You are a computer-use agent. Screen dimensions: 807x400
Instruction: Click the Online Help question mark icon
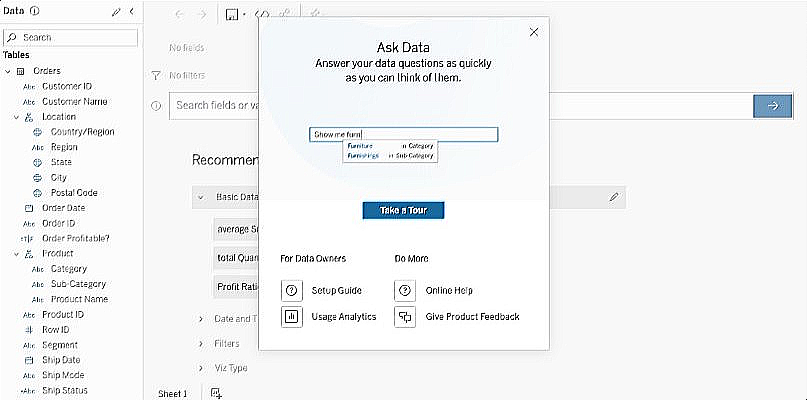coord(405,291)
